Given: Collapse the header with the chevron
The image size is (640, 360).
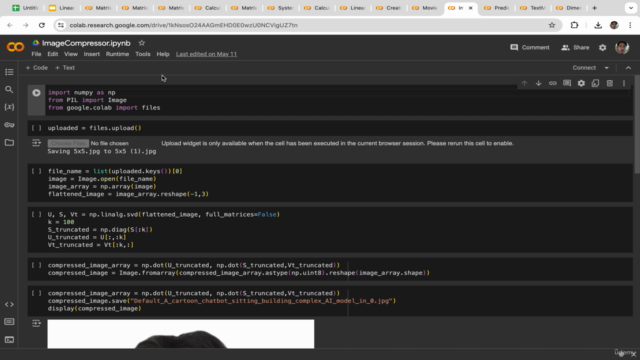Looking at the screenshot, I should (629, 68).
